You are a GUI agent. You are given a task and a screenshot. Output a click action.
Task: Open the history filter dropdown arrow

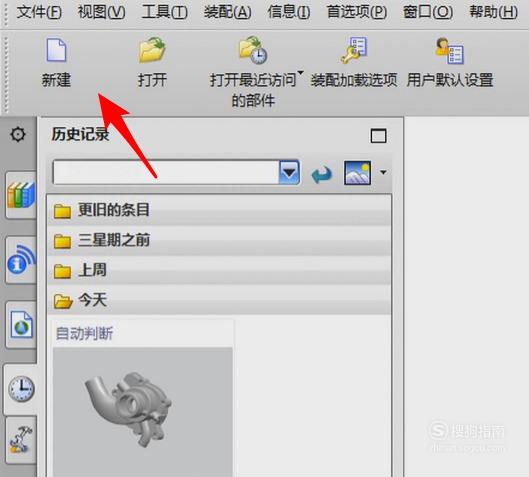point(289,172)
